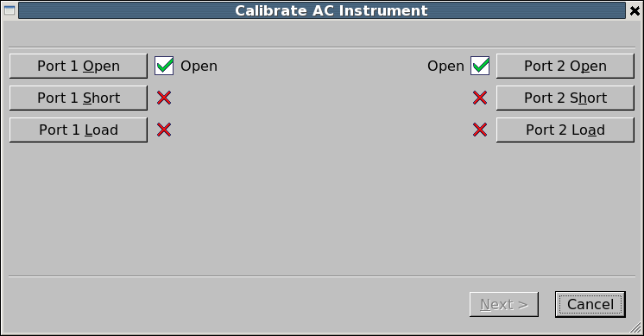The height and width of the screenshot is (336, 644).
Task: Close the Calibrate AC Instrument window
Action: 635,10
